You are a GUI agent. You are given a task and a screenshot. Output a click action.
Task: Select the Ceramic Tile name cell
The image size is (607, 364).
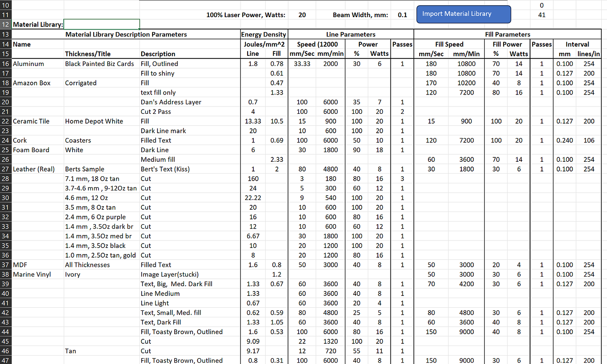point(38,121)
